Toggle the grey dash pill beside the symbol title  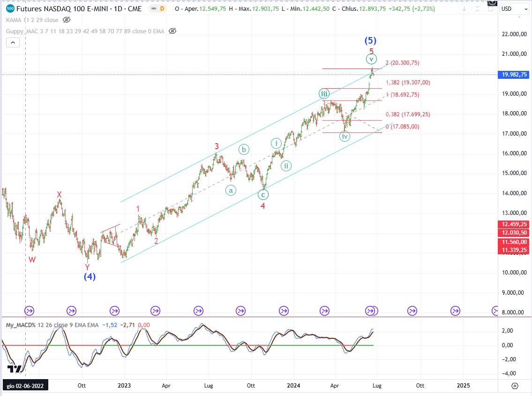(154, 8)
